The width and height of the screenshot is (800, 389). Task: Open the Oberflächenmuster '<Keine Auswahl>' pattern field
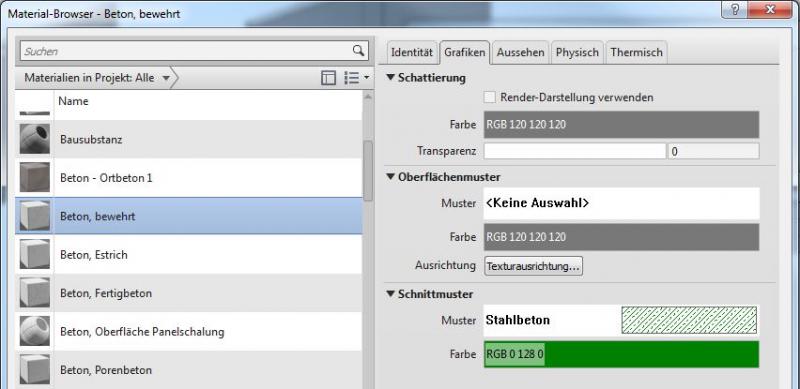pyautogui.click(x=621, y=203)
